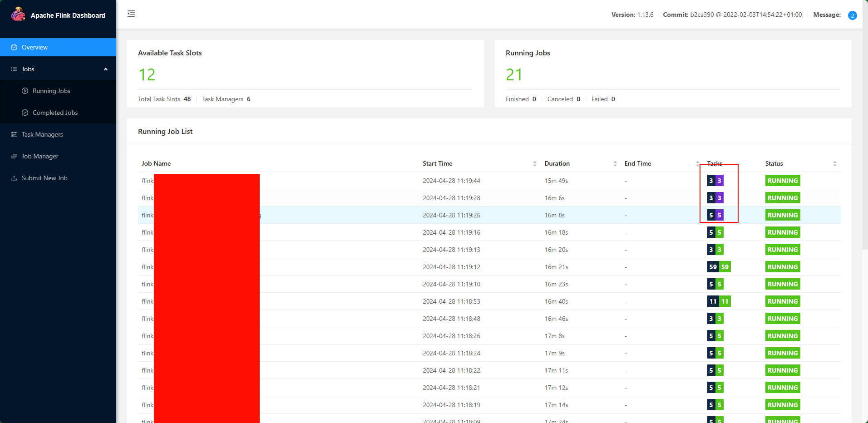Collapse sidebar using the menu fold icon

(131, 14)
